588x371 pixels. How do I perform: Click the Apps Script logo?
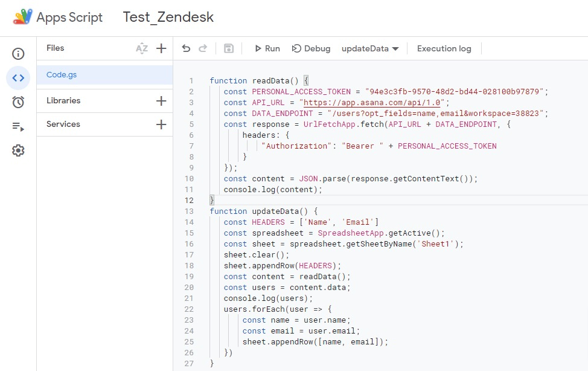coord(22,17)
